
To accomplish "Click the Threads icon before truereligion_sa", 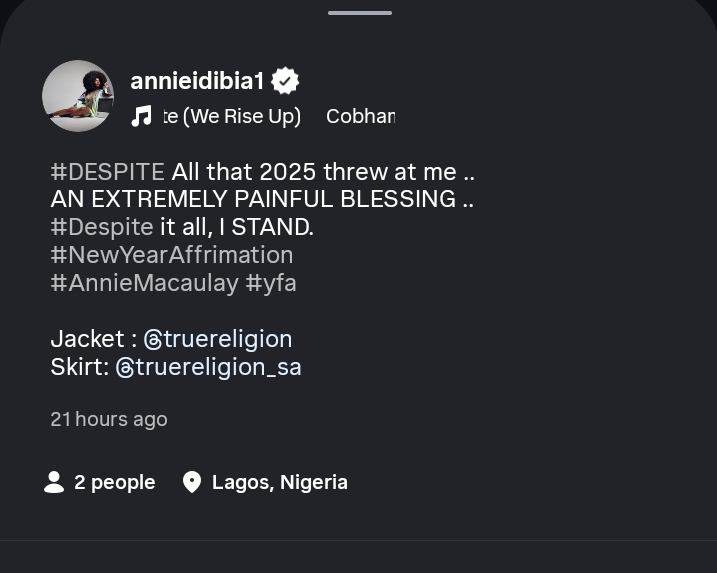I will [x=125, y=368].
